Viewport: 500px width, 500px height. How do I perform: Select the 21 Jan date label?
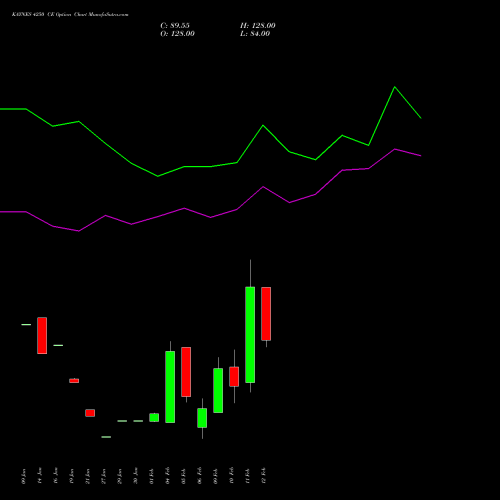pos(88,476)
